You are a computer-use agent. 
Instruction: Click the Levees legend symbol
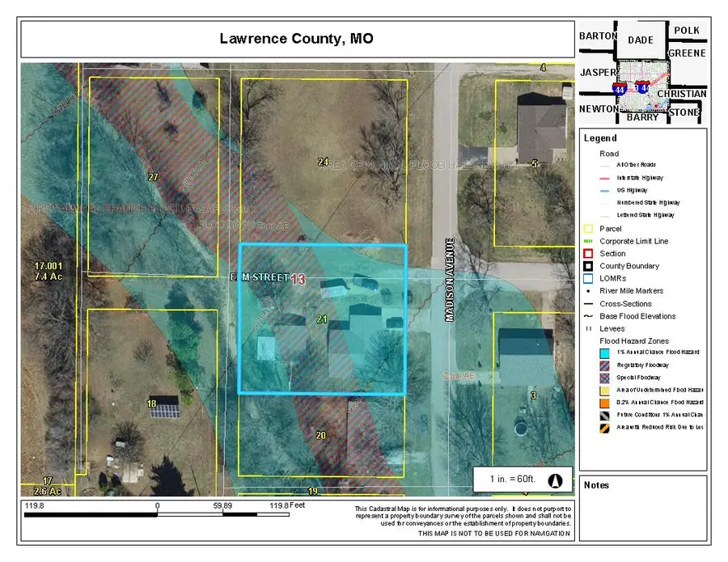click(589, 328)
